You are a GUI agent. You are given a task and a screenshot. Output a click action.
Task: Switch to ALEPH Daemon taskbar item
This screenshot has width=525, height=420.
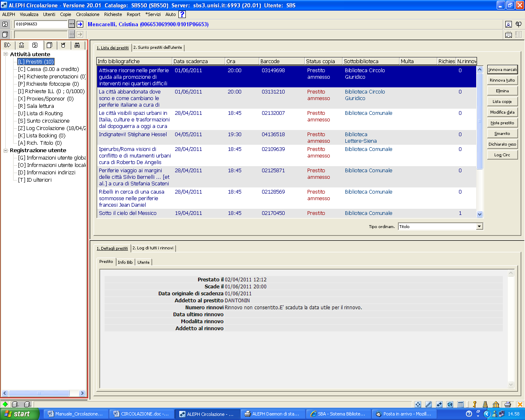272,414
